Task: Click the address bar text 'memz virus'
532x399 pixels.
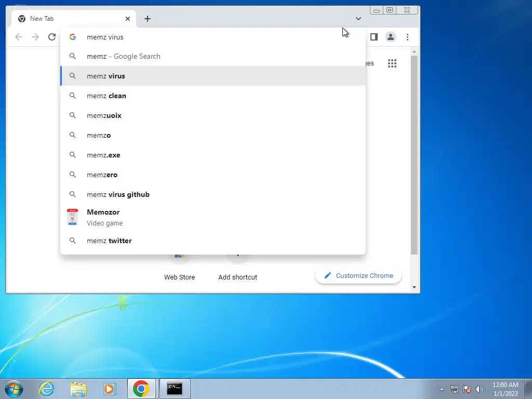Action: [105, 37]
